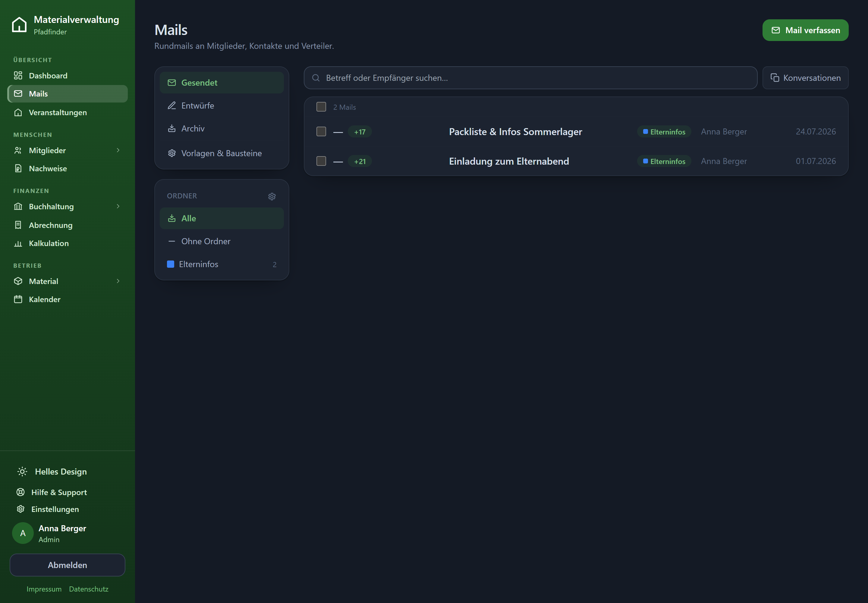Viewport: 868px width, 603px height.
Task: Open the Ordner settings gear icon
Action: [272, 197]
